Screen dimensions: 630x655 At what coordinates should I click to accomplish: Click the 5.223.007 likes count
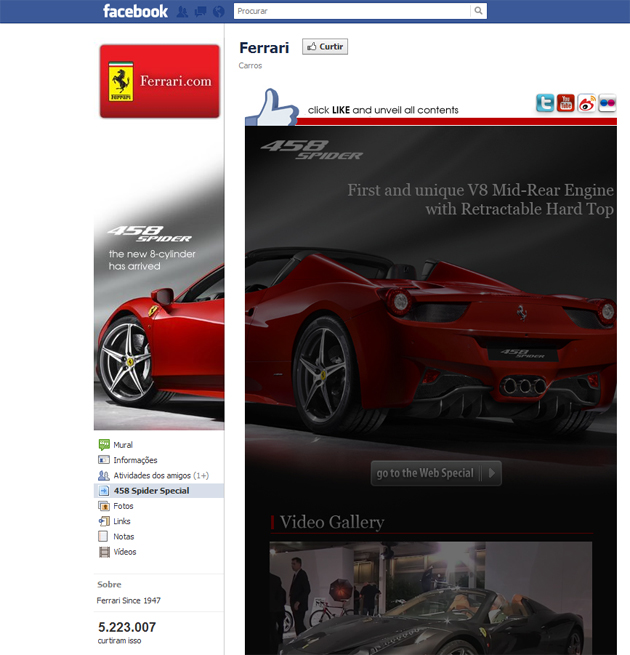pos(127,627)
